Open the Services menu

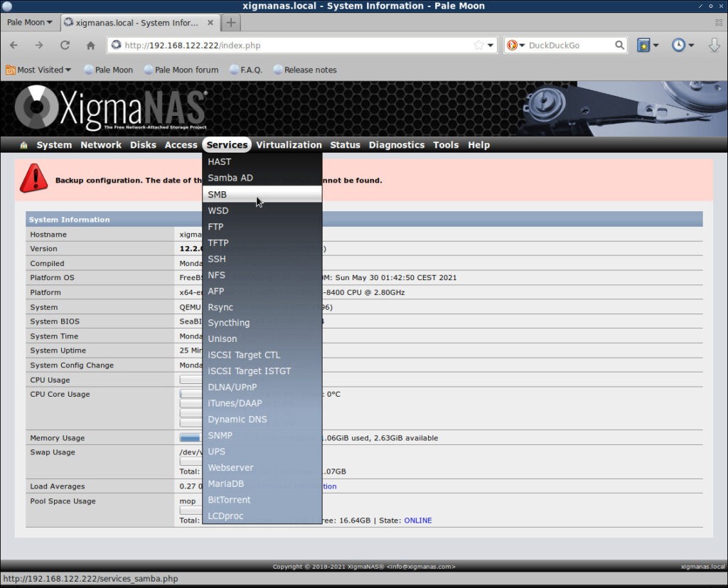click(x=227, y=145)
